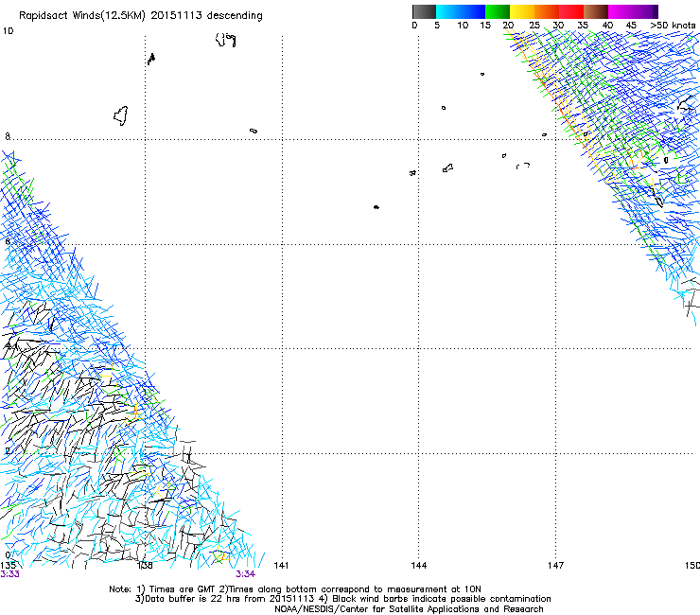Viewport: 700px width, 615px height.
Task: Click the '25' legend scale label
Action: tap(534, 25)
